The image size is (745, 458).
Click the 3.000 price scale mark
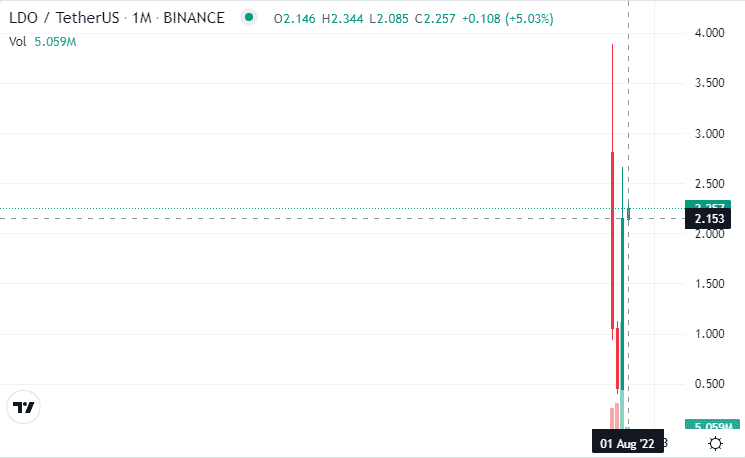(x=709, y=134)
